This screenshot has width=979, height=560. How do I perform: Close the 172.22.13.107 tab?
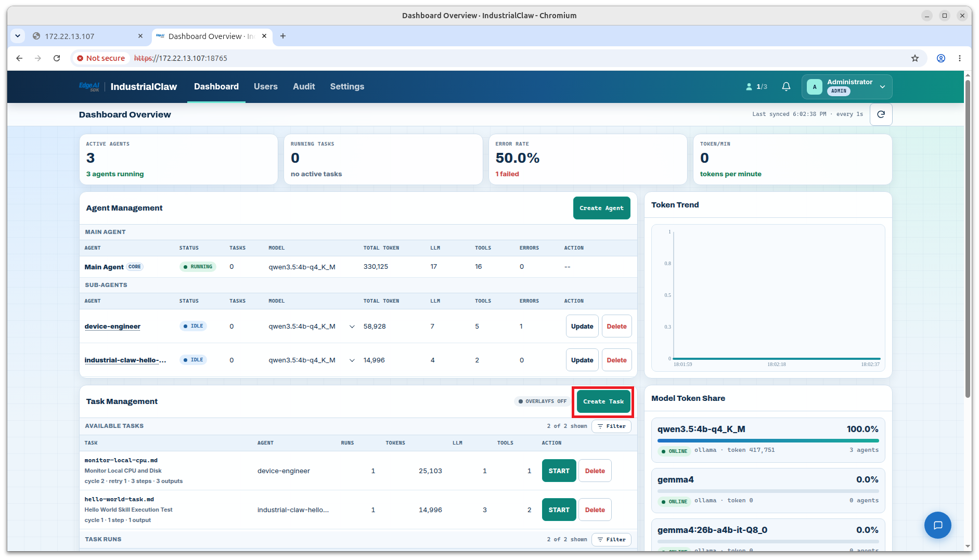click(140, 36)
